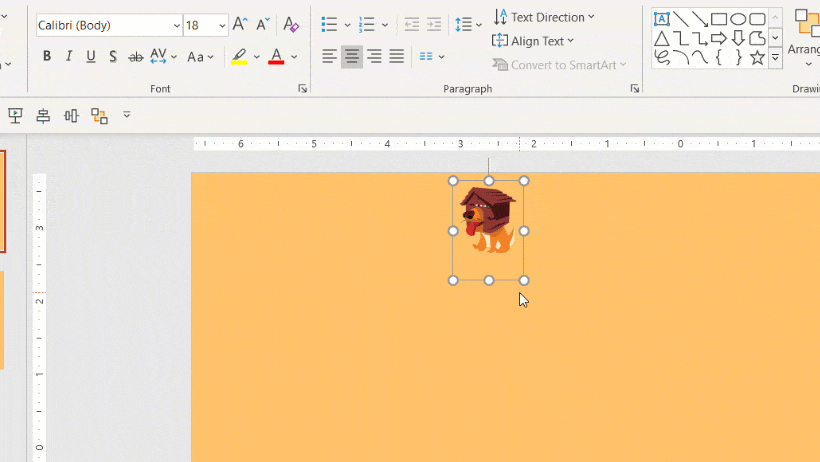820x462 pixels.
Task: Click Align Middle quick access icon
Action: [71, 115]
